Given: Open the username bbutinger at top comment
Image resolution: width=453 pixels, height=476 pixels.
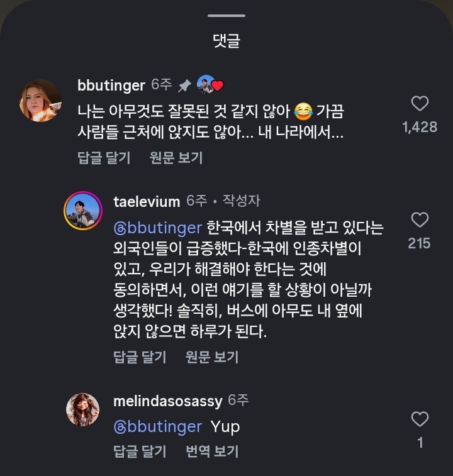Looking at the screenshot, I should [x=111, y=85].
